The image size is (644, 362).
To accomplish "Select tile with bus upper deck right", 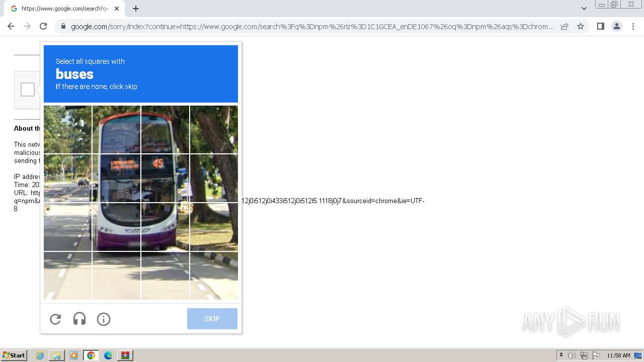I will click(x=165, y=129).
